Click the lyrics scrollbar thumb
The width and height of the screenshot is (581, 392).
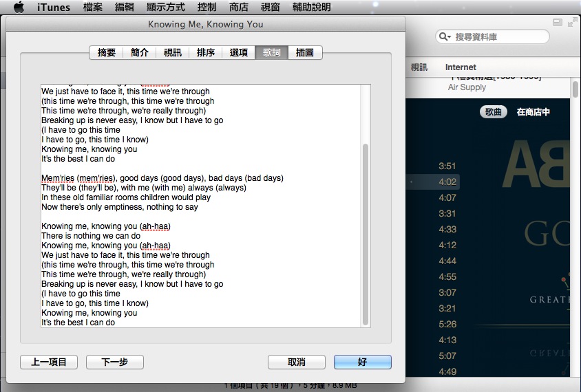pos(366,235)
